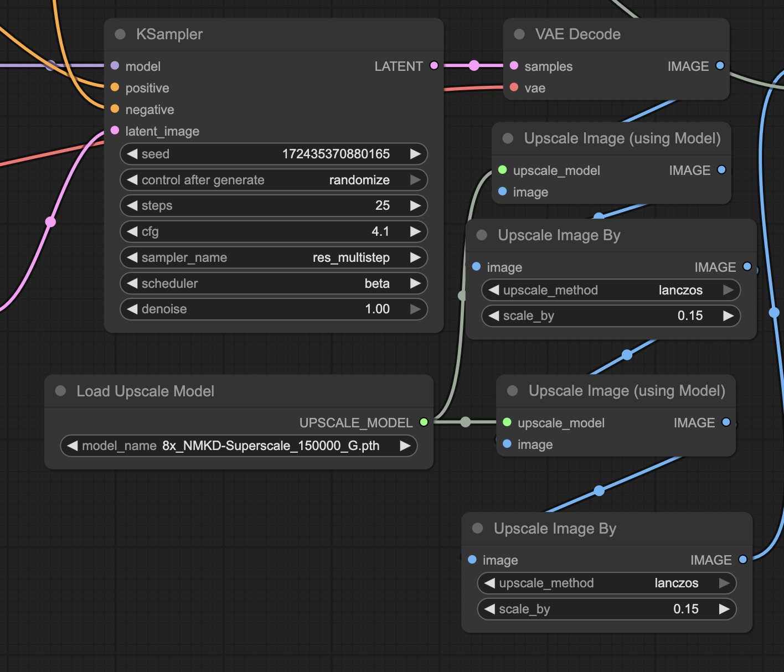Click the UPSCALE_MODEL output port
The image size is (784, 672).
point(424,422)
